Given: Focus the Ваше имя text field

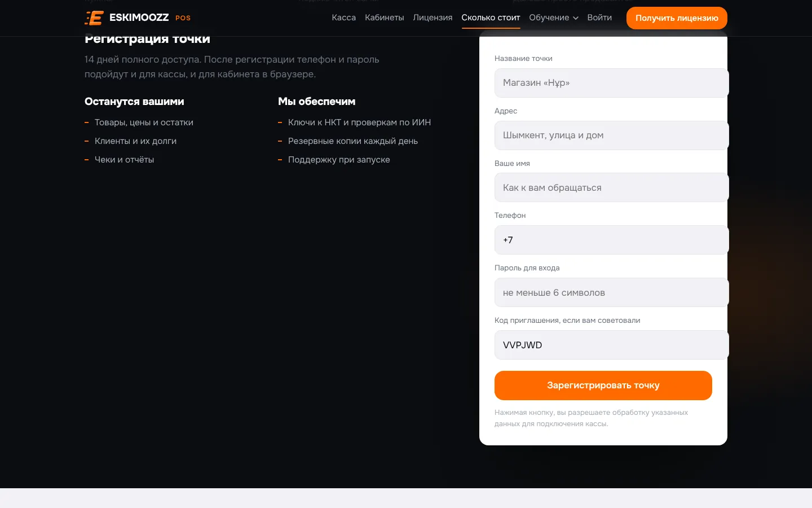Looking at the screenshot, I should (x=611, y=187).
